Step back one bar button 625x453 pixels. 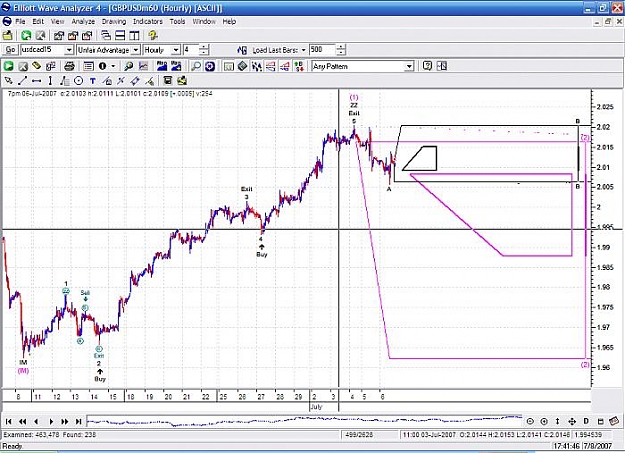[36, 421]
